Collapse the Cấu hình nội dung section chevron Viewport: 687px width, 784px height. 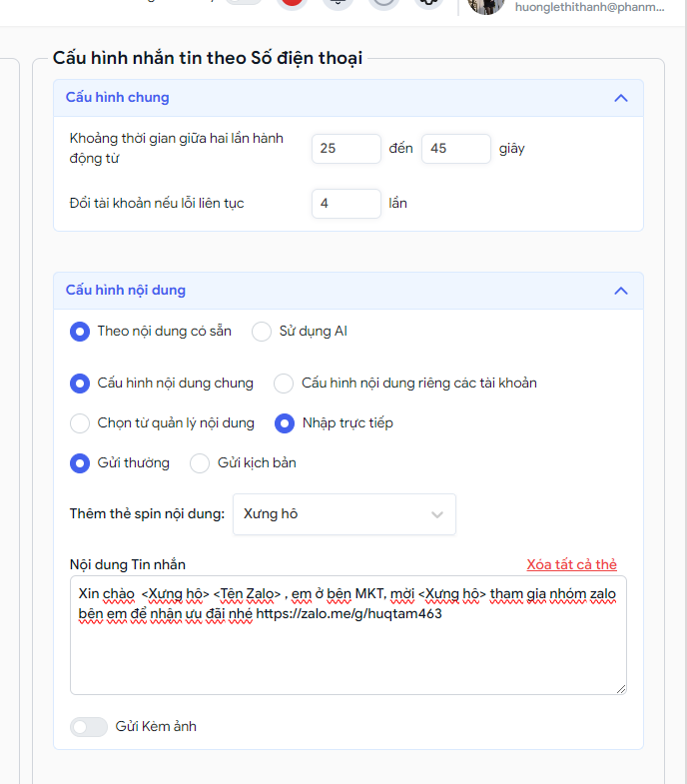[x=620, y=291]
